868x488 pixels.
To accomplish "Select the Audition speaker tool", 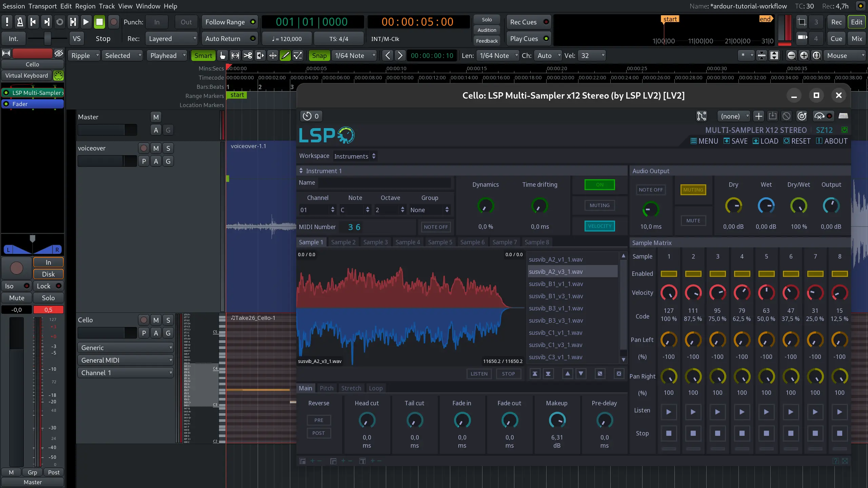I will tap(260, 56).
